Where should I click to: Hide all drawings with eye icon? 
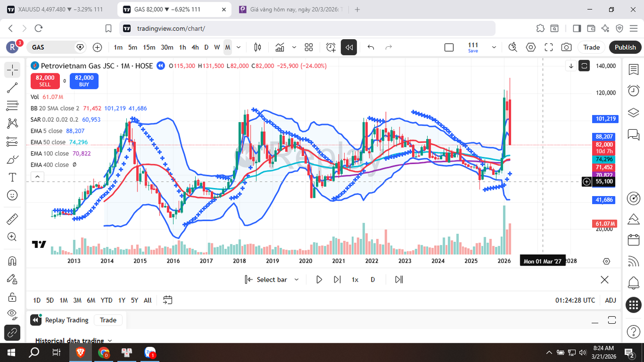pos(12,315)
